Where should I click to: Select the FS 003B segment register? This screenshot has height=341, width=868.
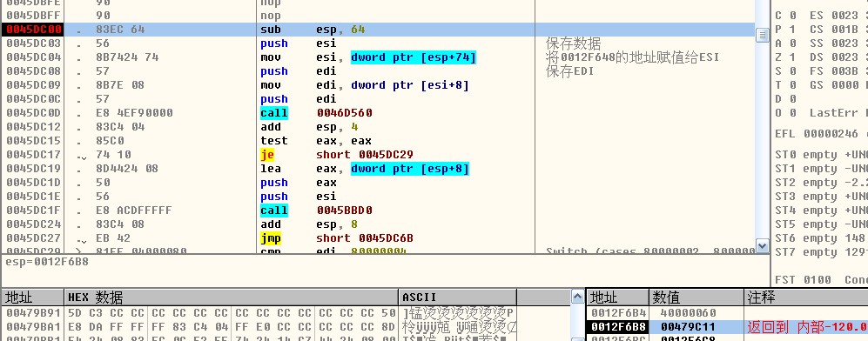click(x=834, y=70)
